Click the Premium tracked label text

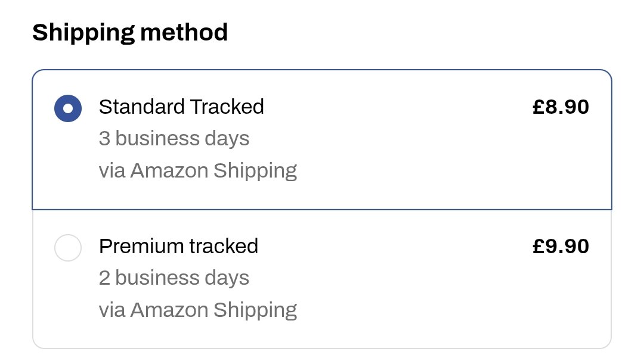tap(178, 247)
